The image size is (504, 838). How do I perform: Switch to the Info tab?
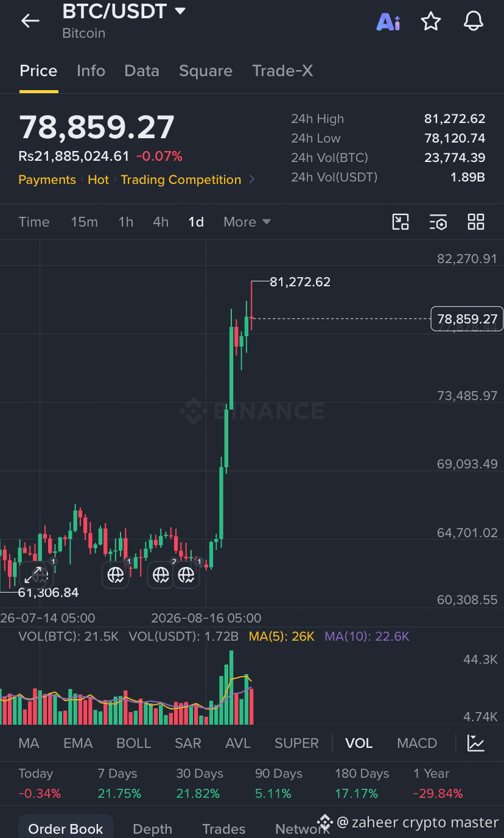point(91,71)
